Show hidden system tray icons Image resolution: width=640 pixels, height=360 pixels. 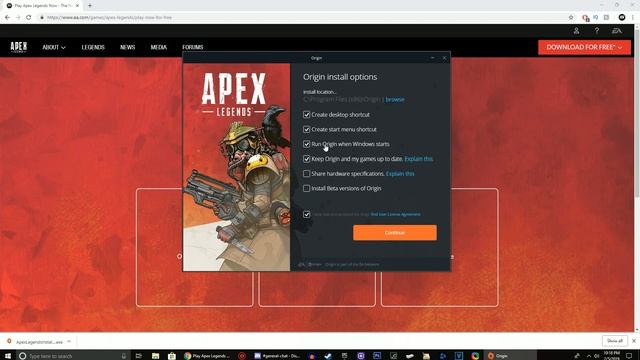589,356
